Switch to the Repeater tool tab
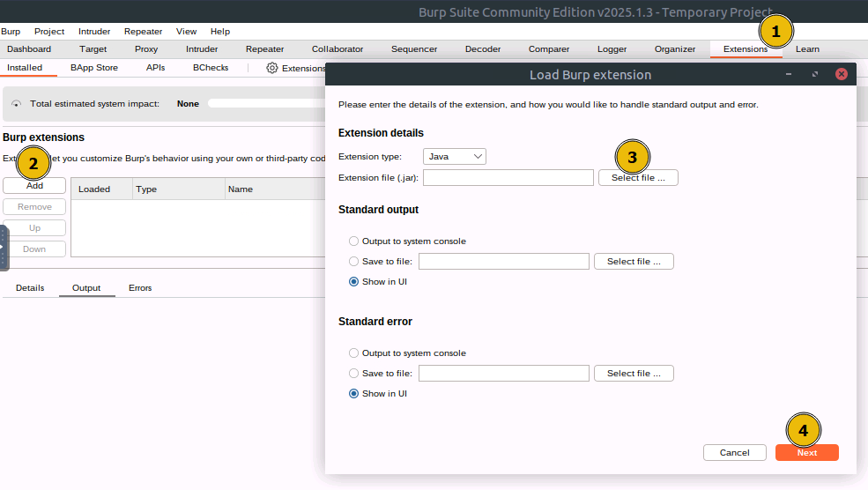The width and height of the screenshot is (868, 490). coord(264,49)
